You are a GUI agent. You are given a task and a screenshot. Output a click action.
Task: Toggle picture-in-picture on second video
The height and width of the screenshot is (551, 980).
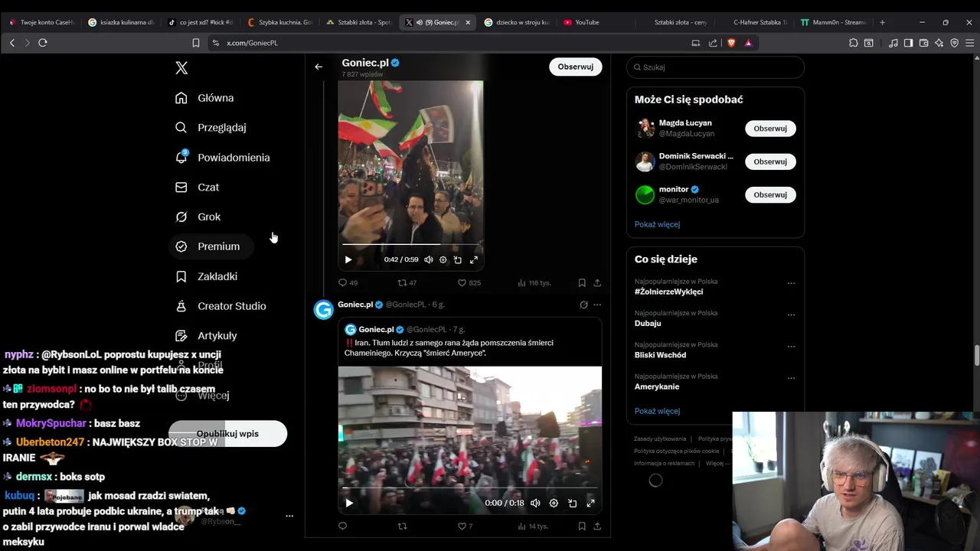tap(572, 504)
